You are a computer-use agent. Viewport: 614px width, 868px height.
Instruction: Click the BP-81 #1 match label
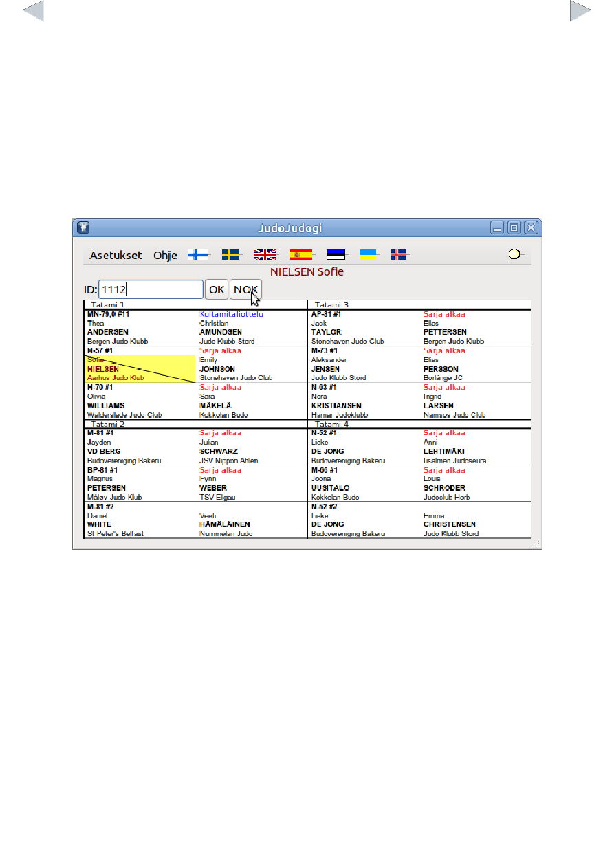click(x=102, y=470)
